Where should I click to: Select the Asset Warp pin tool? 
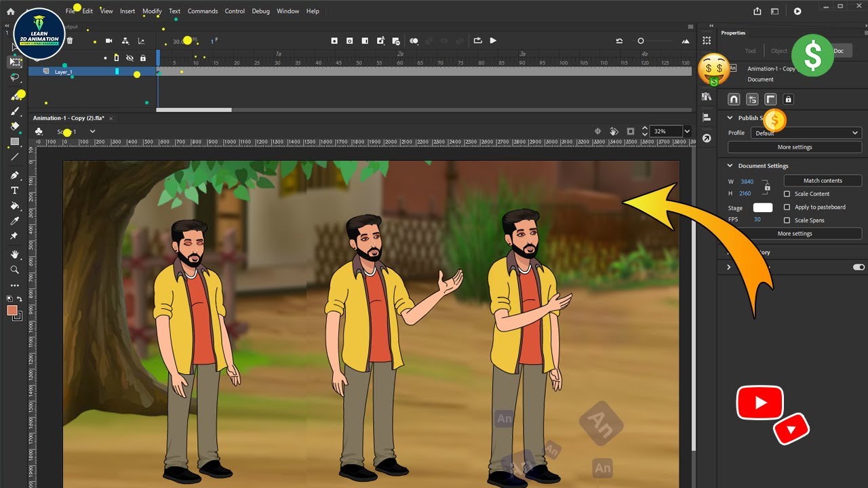(14, 236)
